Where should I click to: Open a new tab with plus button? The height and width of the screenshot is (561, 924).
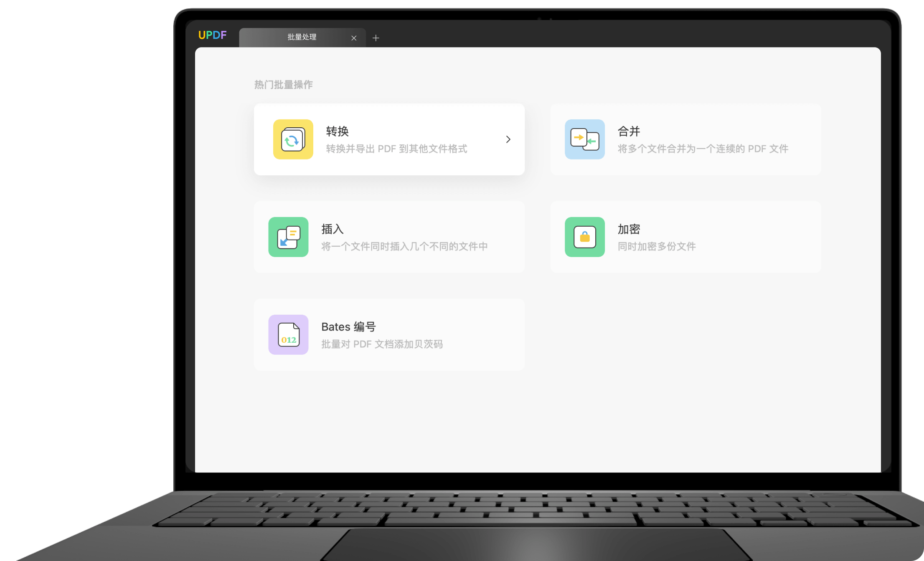click(x=376, y=38)
